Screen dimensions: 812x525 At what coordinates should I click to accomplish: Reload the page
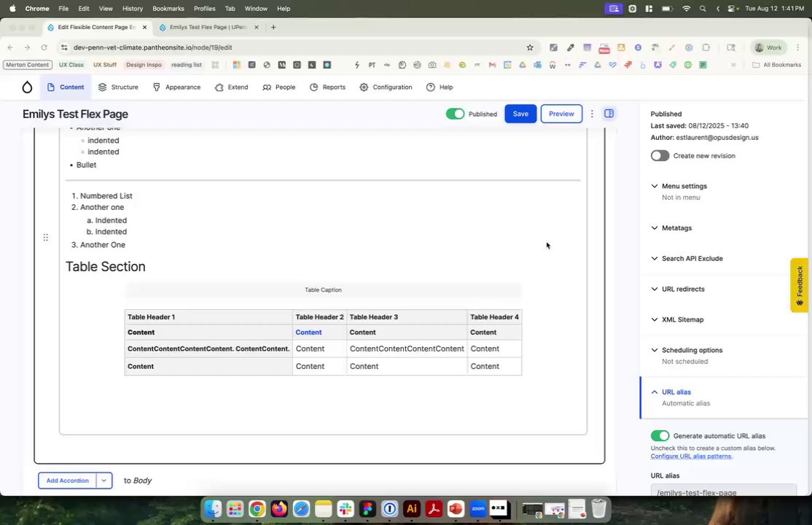(x=44, y=47)
